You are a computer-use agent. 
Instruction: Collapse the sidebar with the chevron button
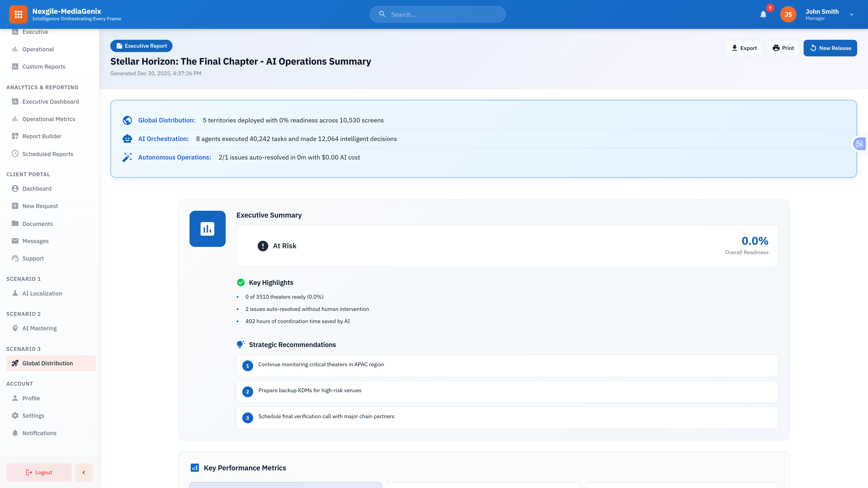pyautogui.click(x=84, y=472)
